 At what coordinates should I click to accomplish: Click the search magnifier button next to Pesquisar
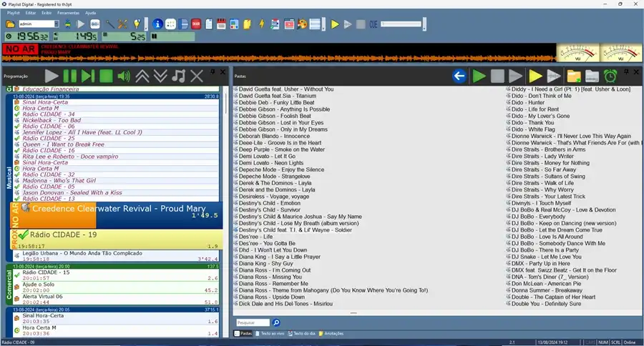276,322
